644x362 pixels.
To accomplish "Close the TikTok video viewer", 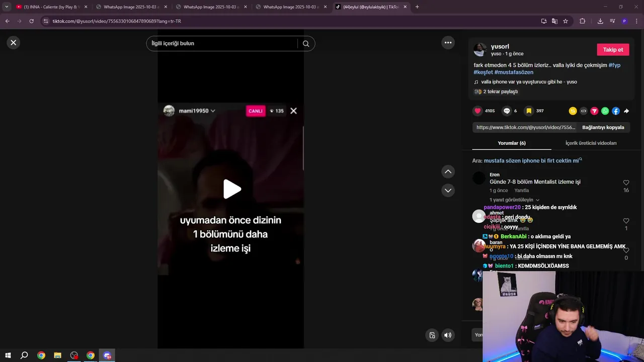I will [14, 43].
